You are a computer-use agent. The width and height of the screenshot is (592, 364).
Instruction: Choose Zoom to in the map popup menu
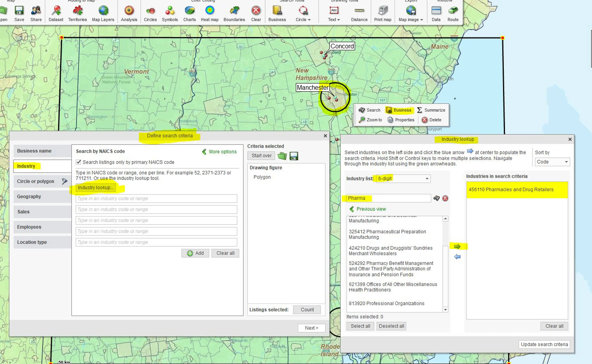[x=370, y=120]
